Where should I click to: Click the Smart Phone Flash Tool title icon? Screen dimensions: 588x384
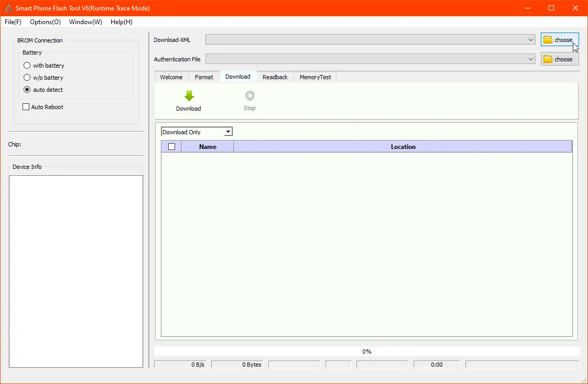click(8, 8)
